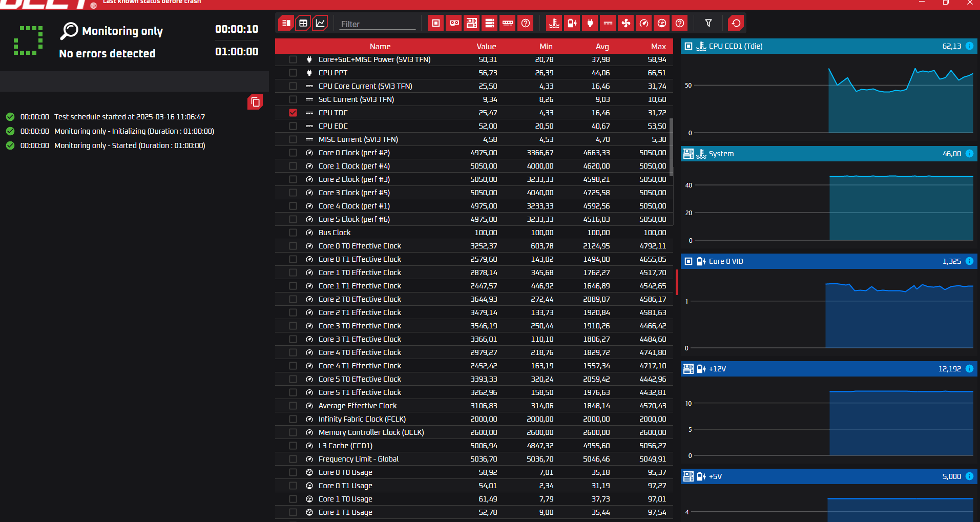This screenshot has height=522, width=980.
Task: Toggle the CPU hardware filter icon
Action: pos(436,23)
